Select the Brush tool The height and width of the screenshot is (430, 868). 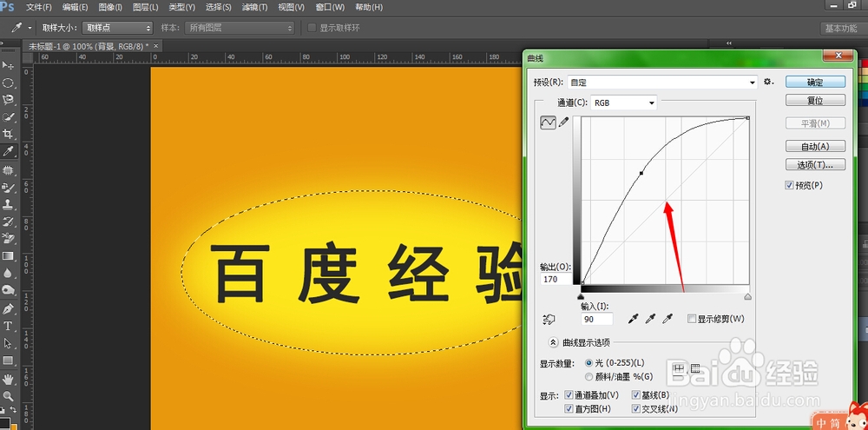pyautogui.click(x=9, y=188)
